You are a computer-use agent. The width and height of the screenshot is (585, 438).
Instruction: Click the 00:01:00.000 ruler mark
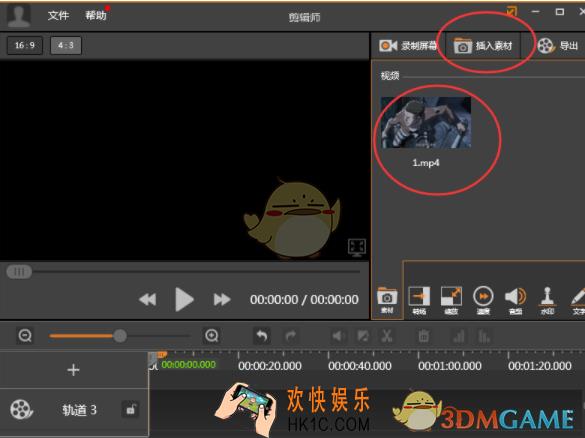[450, 366]
